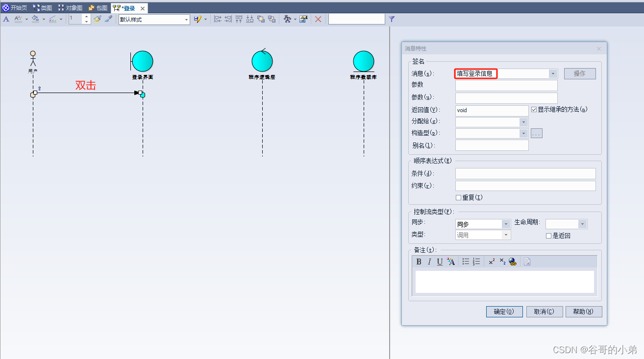The height and width of the screenshot is (359, 644).
Task: Click the align tops icon
Action: click(239, 19)
